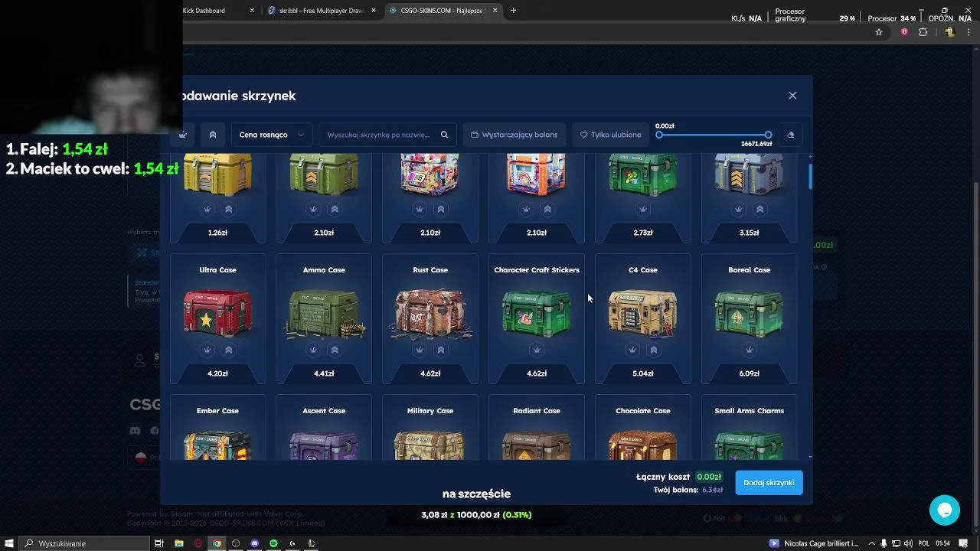Click the maximum price slider handle
Screen dimensions: 980x551
click(769, 135)
